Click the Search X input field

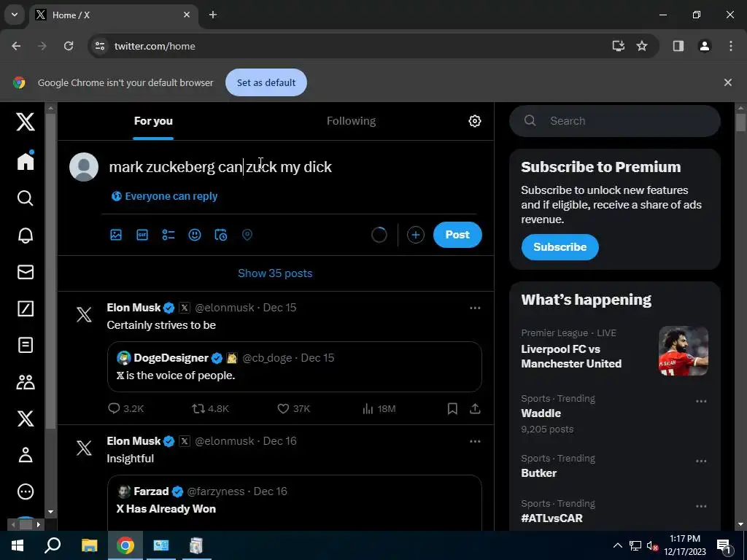pyautogui.click(x=614, y=121)
